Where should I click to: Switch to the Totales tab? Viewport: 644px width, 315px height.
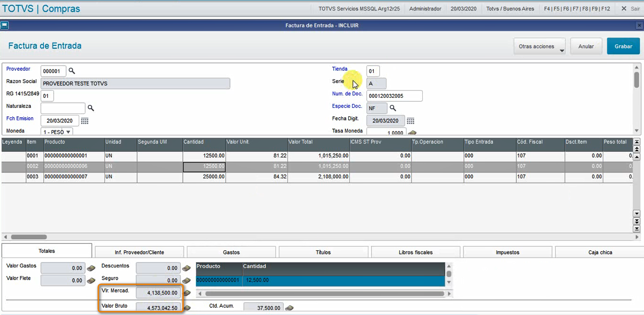point(47,251)
